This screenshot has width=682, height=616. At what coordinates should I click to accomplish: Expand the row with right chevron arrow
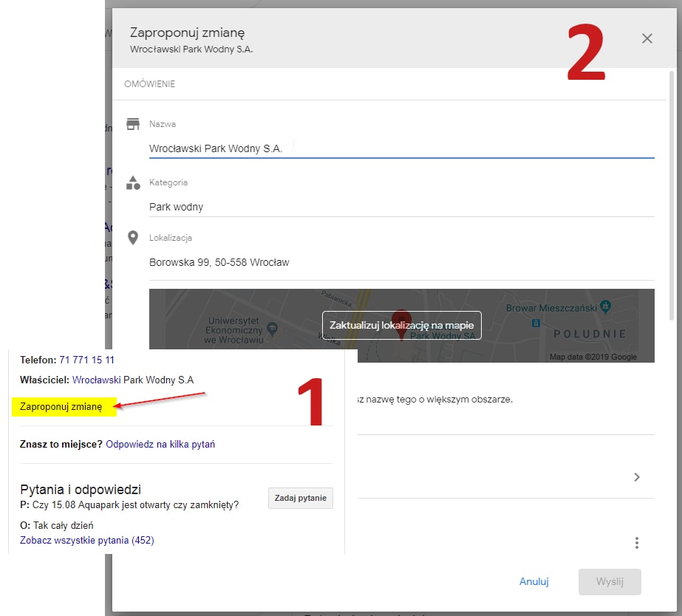637,477
